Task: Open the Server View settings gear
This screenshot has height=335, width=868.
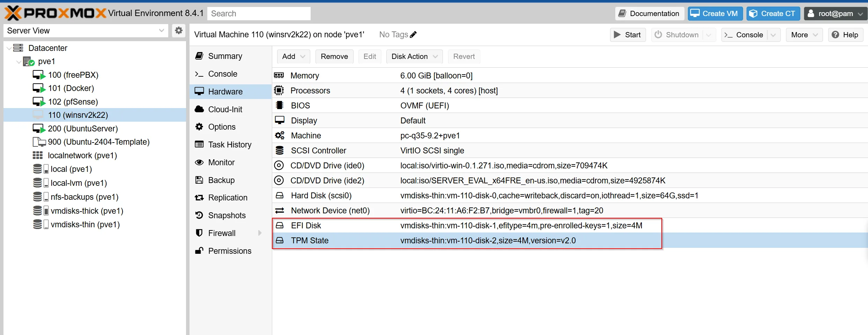Action: point(179,31)
